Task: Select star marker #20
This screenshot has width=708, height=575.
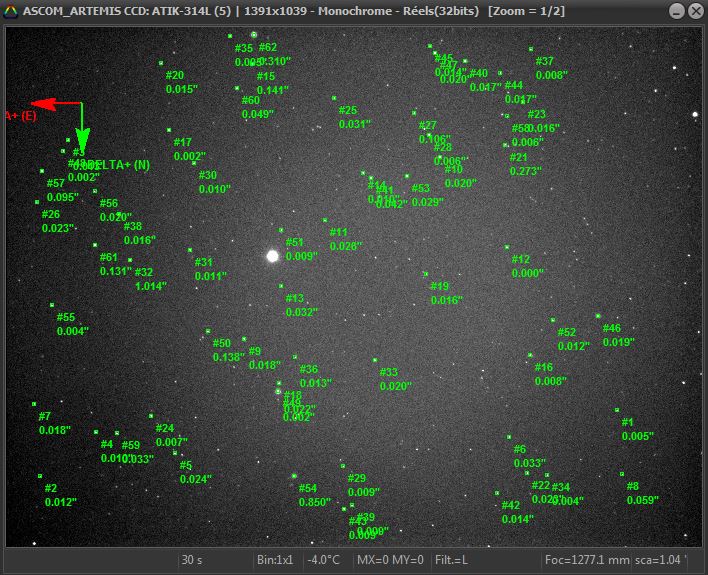Action: tap(161, 64)
